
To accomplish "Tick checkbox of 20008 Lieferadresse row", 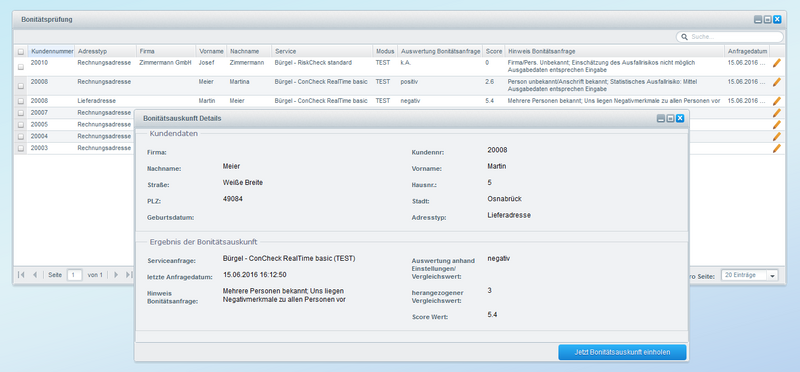I will [21, 101].
